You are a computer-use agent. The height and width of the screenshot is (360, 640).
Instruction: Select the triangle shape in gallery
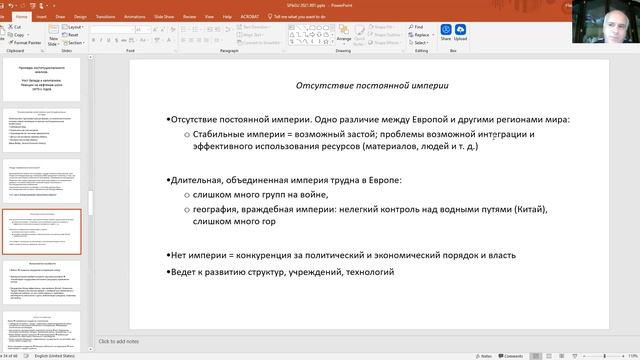(292, 35)
